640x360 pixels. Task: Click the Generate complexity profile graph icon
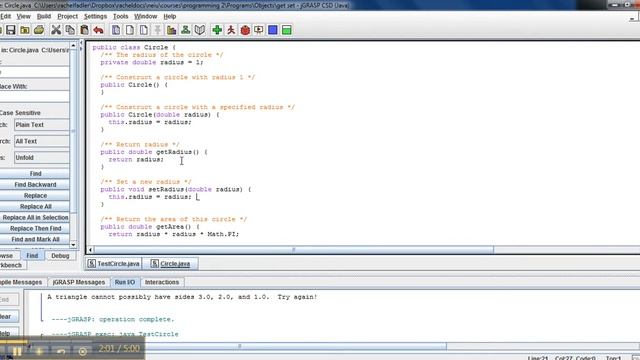coord(171,30)
